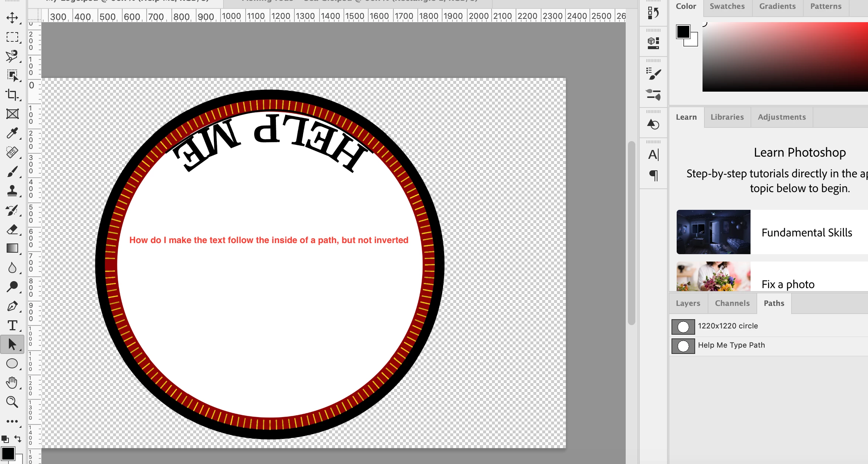Screen dimensions: 868x464
Task: Open the Paragraph panel icon
Action: pos(653,175)
